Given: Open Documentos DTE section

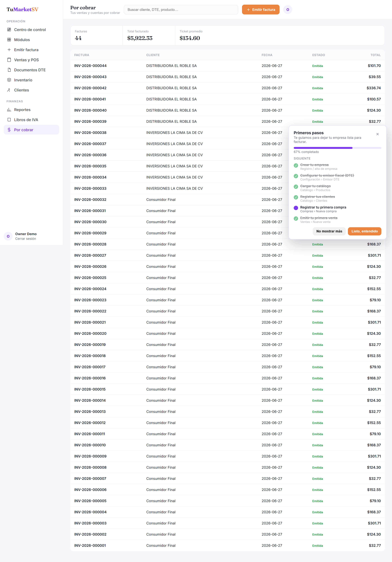Looking at the screenshot, I should point(31,70).
